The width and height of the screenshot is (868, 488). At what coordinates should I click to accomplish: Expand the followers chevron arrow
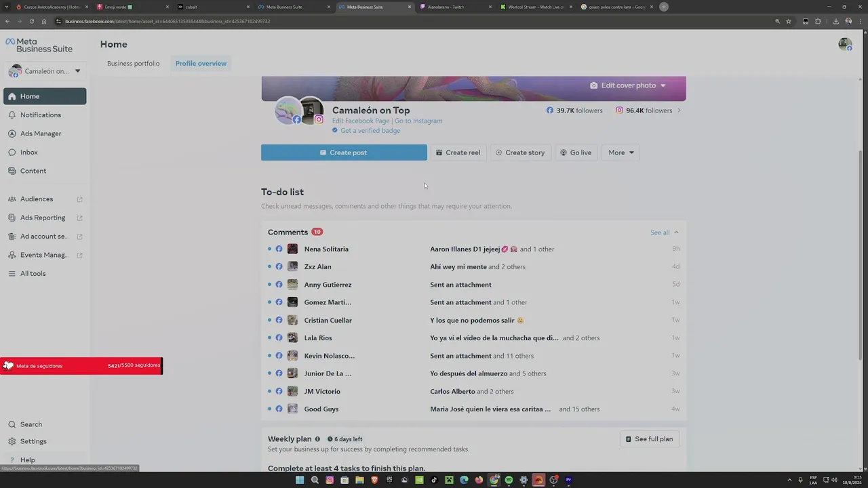pos(679,110)
